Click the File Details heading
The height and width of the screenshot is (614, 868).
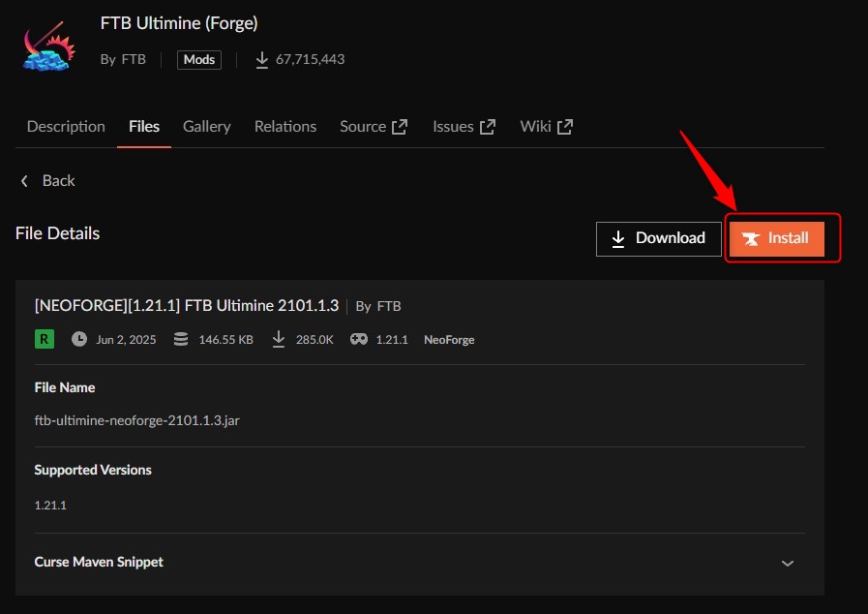pos(57,233)
